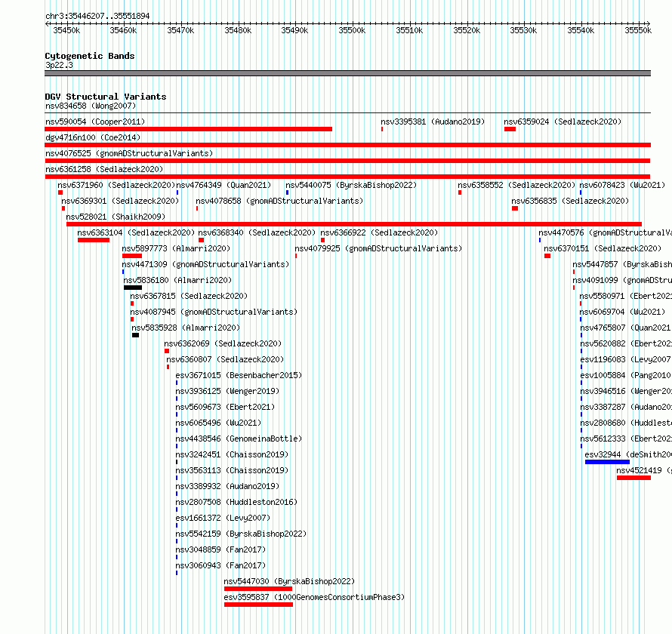Select the Cytogenetic Bands track title

[90, 56]
